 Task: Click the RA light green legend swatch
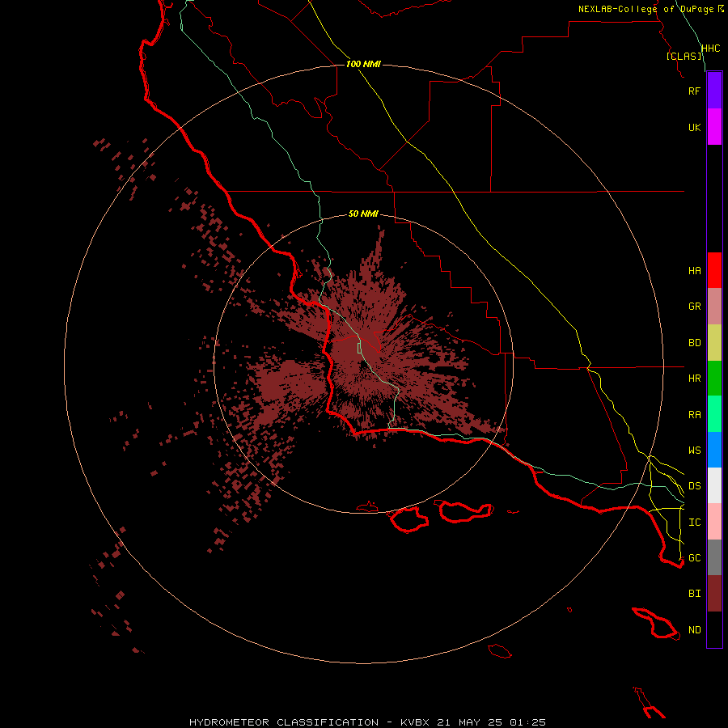pyautogui.click(x=714, y=414)
